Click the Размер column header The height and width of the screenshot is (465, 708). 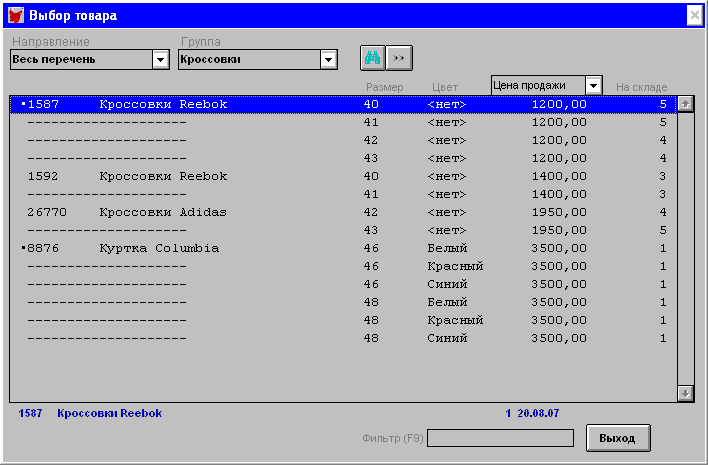tap(385, 87)
